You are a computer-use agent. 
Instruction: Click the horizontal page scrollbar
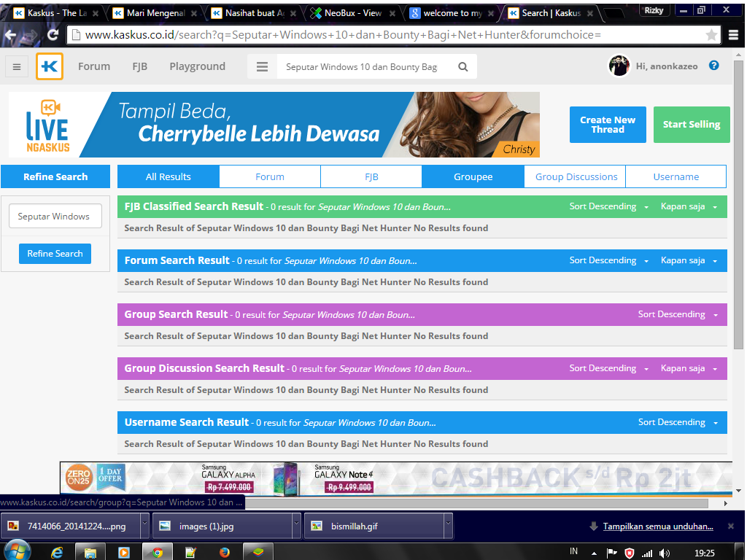(476, 503)
